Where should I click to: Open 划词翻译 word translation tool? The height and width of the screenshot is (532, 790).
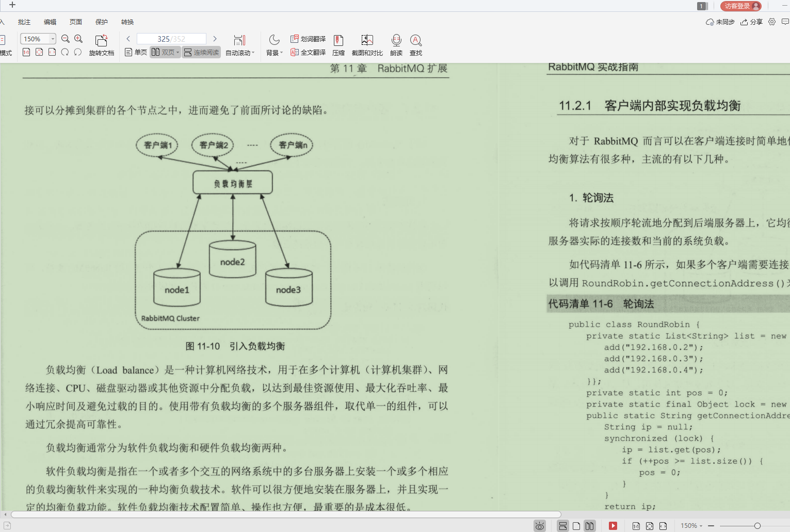(308, 39)
